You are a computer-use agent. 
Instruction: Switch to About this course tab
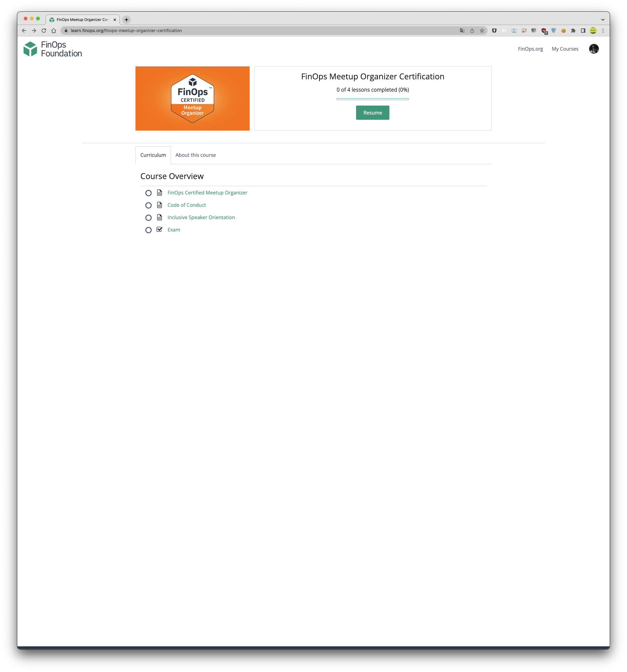click(x=195, y=155)
